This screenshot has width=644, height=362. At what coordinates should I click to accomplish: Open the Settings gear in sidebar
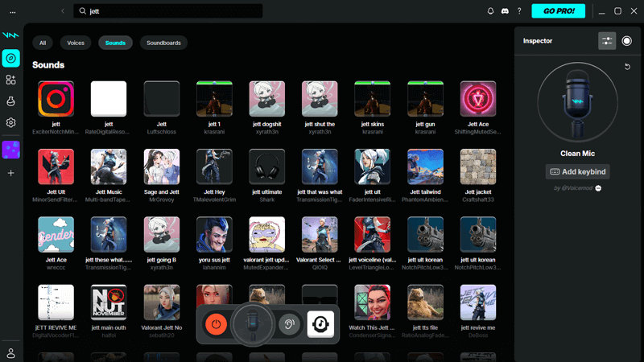click(x=10, y=122)
